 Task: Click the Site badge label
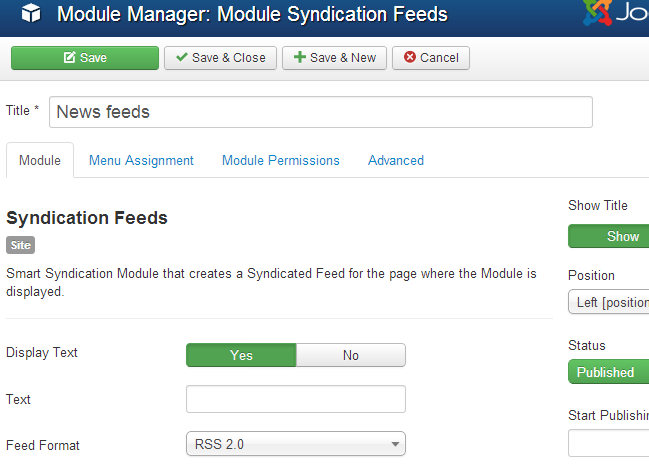20,245
